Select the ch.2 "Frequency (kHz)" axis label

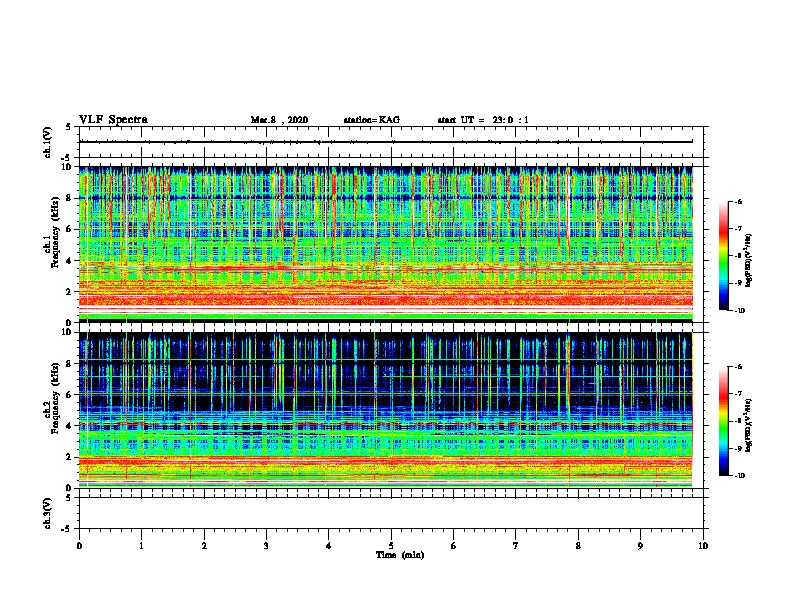click(x=55, y=398)
